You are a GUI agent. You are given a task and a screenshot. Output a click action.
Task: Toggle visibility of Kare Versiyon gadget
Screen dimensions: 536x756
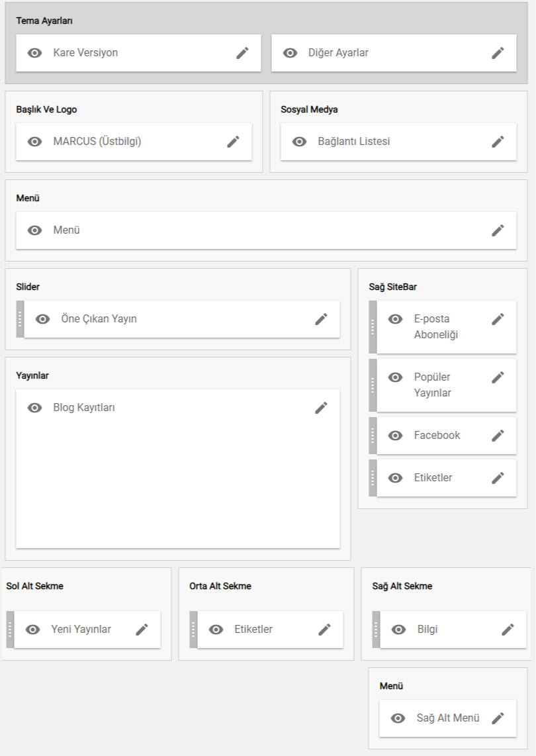click(34, 53)
